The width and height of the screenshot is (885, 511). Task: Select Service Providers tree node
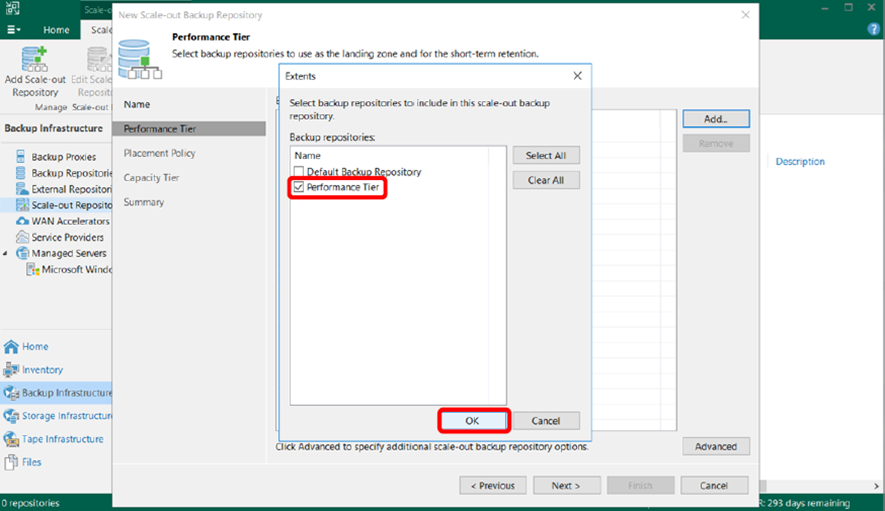(x=68, y=237)
